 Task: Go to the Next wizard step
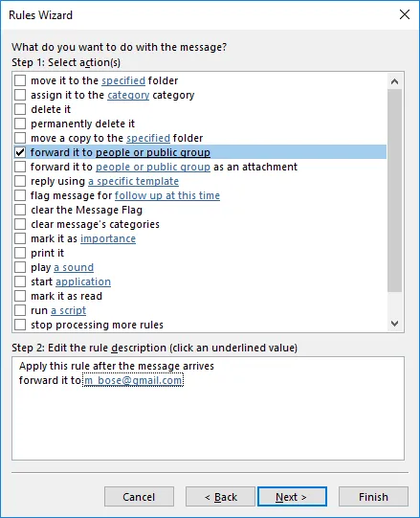(x=292, y=497)
